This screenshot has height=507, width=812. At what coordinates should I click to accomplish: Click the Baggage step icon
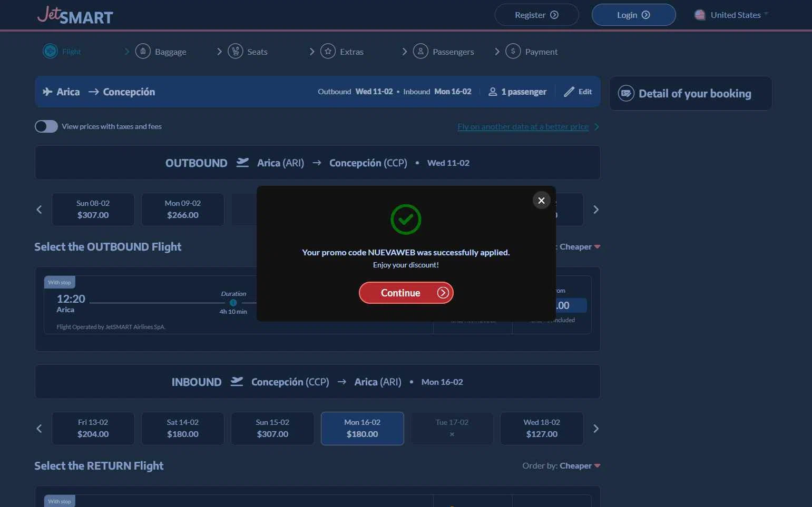[x=143, y=51]
